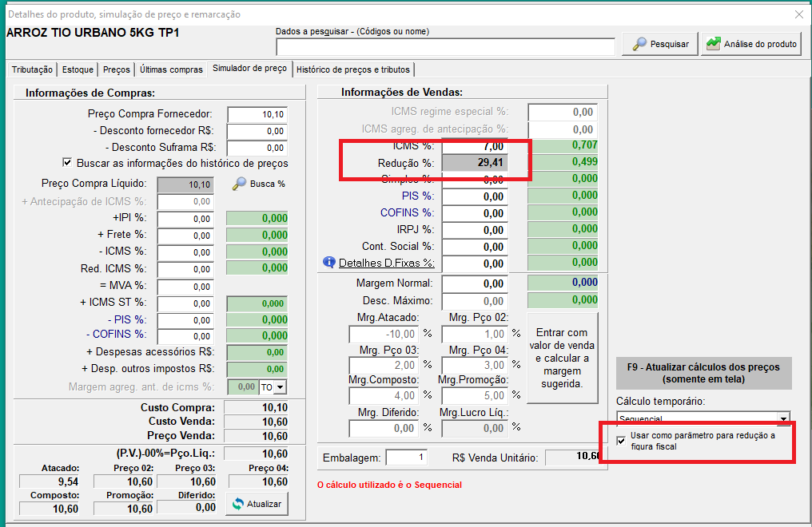Open the TO state dropdown

280,387
